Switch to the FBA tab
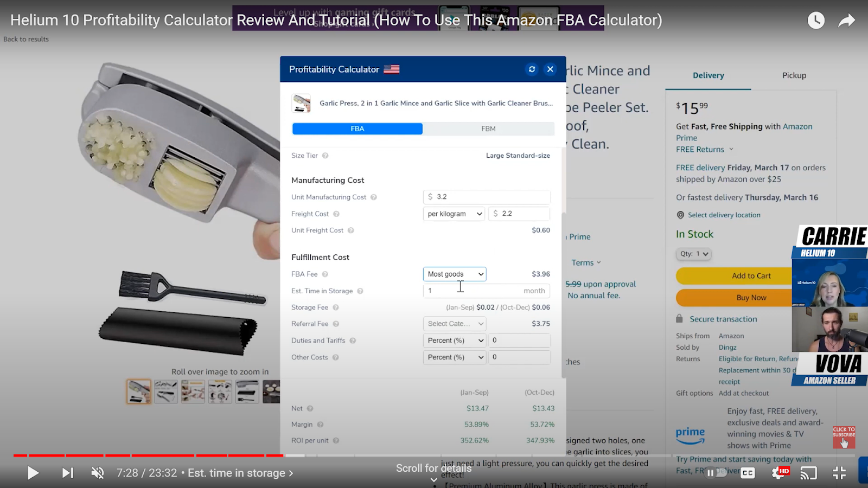868x488 pixels. coord(358,129)
